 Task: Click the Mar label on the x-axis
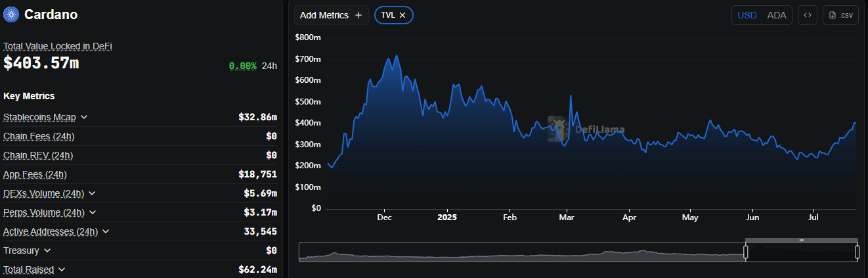point(567,218)
